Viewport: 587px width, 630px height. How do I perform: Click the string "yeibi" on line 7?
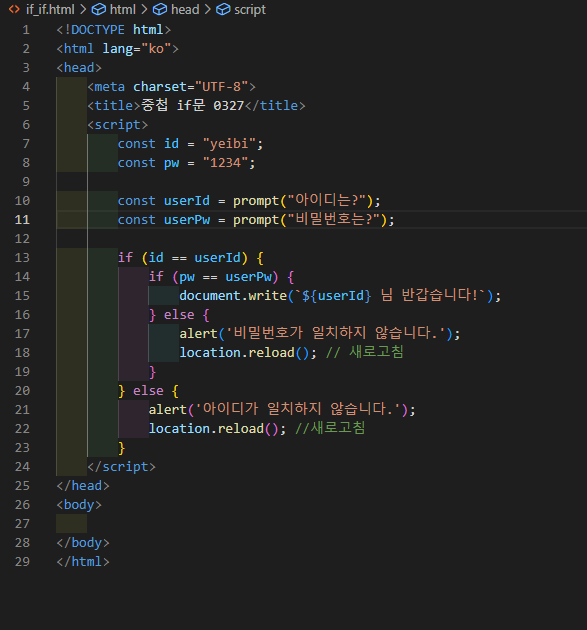pyautogui.click(x=229, y=144)
